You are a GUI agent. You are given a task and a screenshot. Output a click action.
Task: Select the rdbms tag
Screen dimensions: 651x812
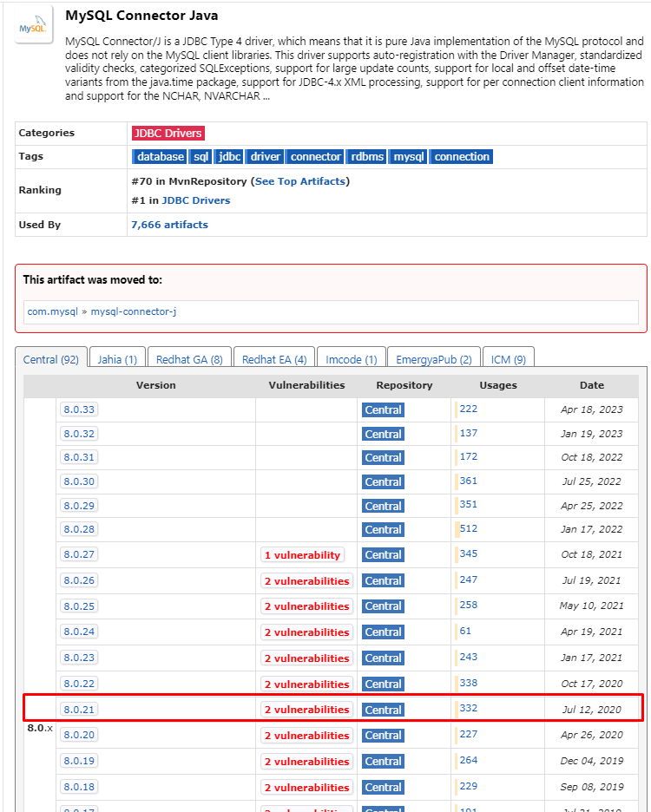[x=367, y=156]
